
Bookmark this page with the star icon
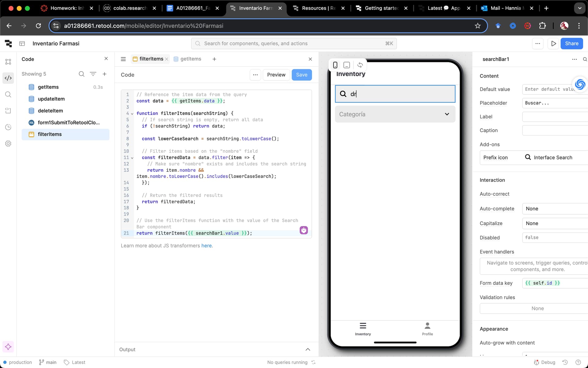click(478, 26)
